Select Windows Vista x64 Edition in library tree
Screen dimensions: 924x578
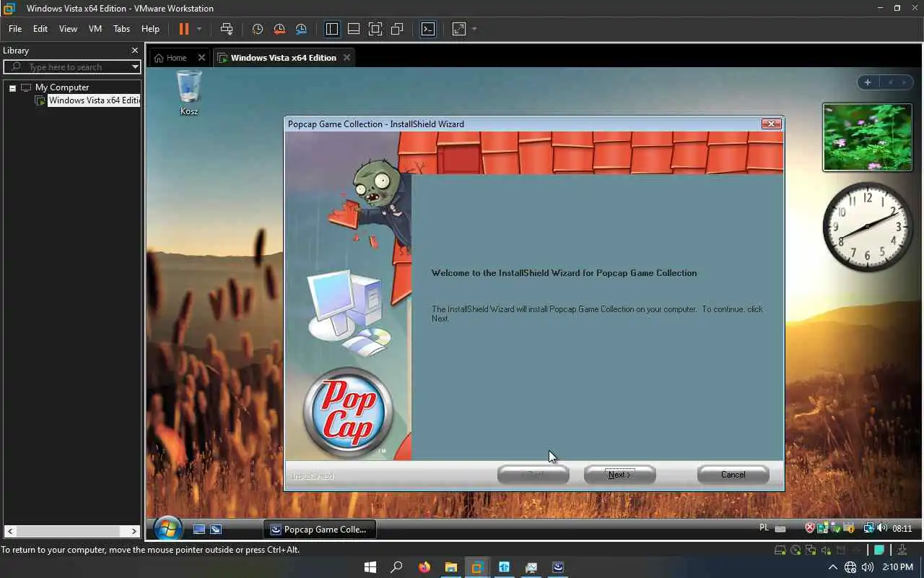click(94, 100)
